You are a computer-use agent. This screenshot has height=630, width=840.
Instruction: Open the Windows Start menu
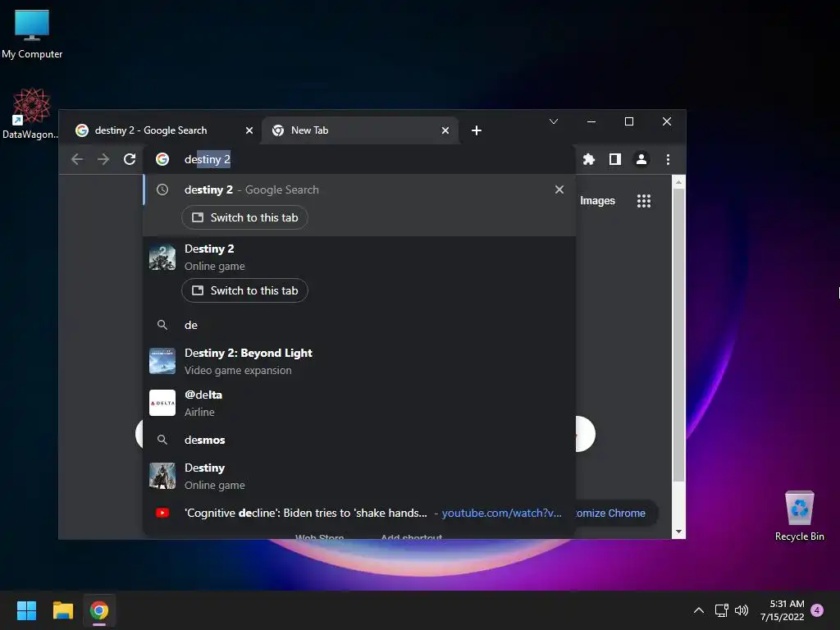(26, 610)
